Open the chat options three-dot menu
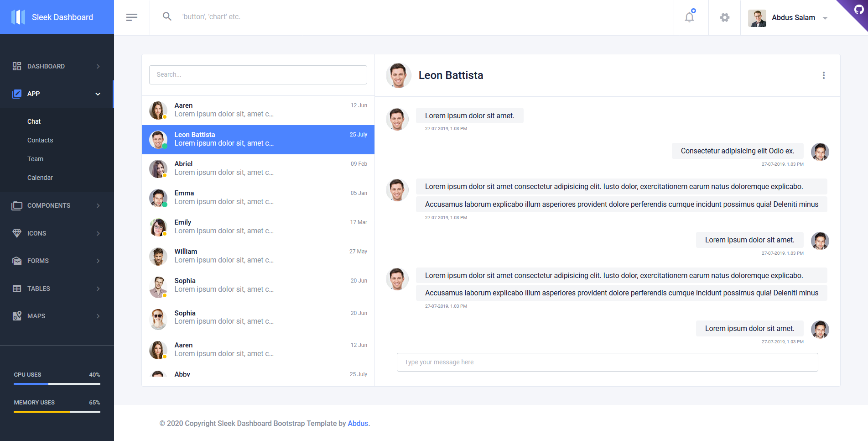This screenshot has height=441, width=868. point(823,75)
